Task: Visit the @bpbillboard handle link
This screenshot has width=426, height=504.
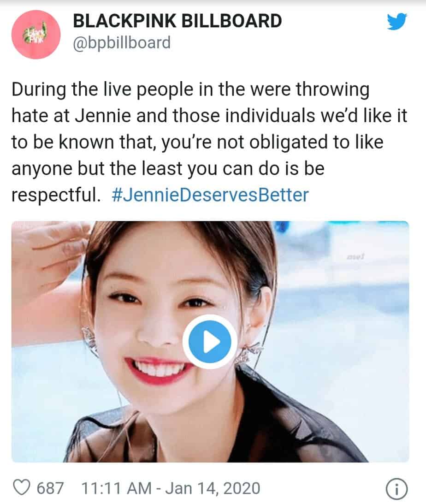Action: click(122, 43)
